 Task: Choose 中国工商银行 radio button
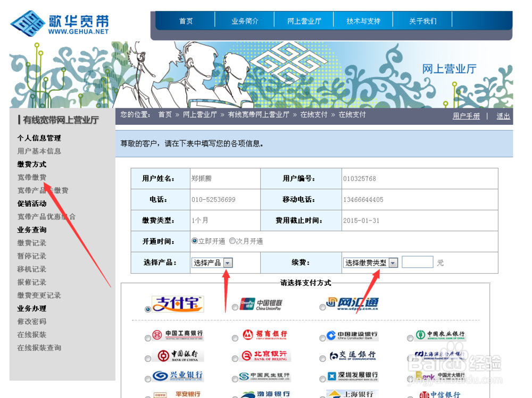147,338
